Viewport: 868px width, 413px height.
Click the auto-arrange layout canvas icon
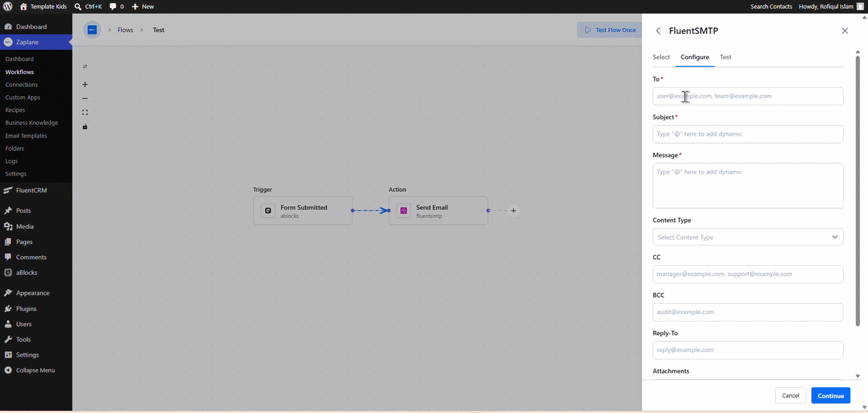click(85, 66)
